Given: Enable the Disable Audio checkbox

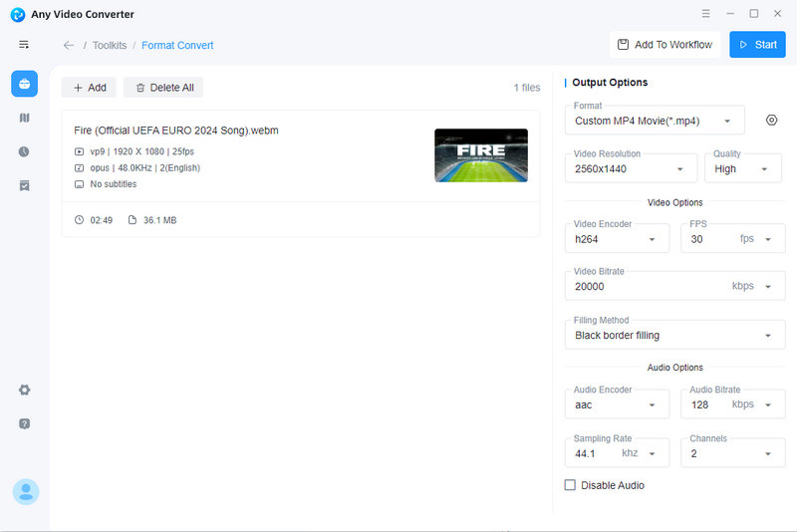Looking at the screenshot, I should (x=570, y=485).
